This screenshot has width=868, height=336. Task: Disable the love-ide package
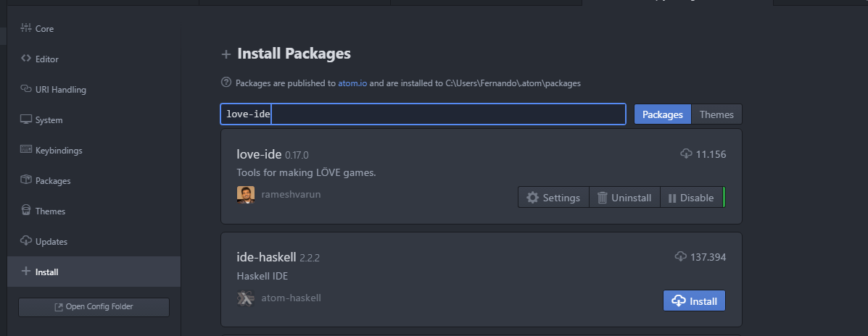pyautogui.click(x=691, y=197)
